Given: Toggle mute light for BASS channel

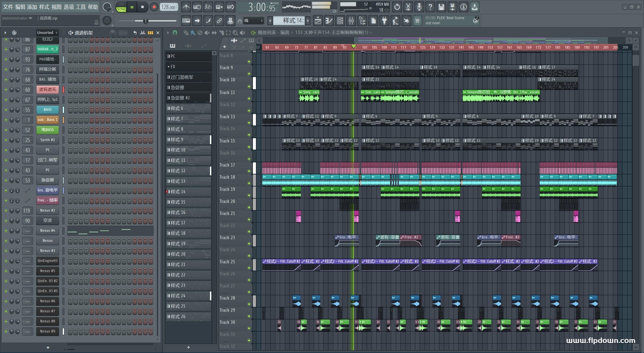Looking at the screenshot, I should [6, 110].
